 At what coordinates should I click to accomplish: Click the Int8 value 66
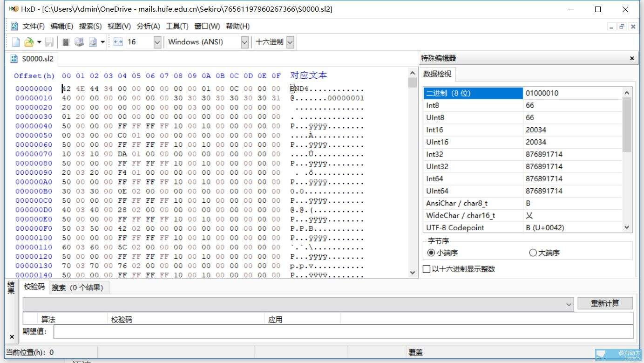530,105
